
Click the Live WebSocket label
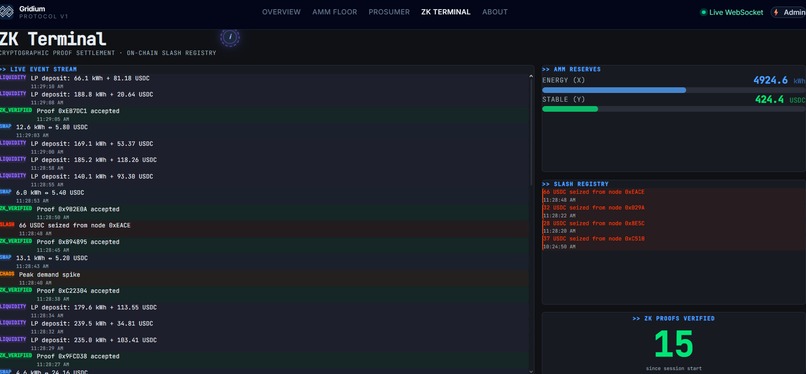point(736,12)
